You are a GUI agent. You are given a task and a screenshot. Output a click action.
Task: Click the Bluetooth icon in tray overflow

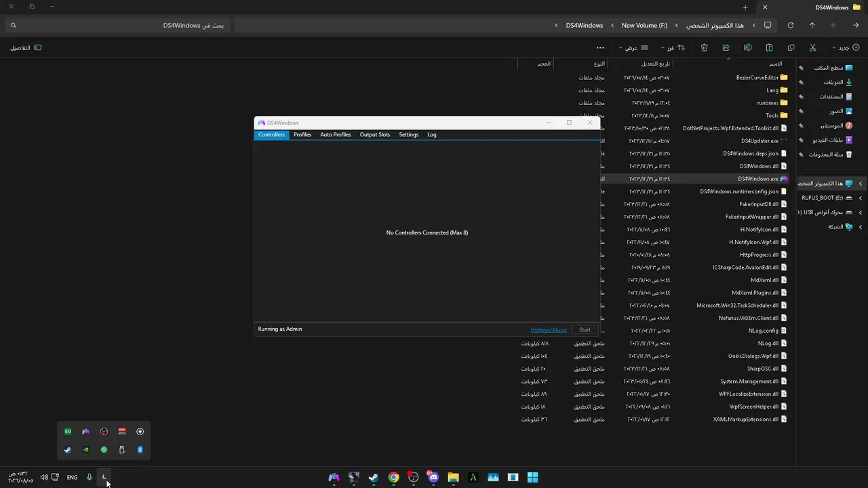pos(140,449)
